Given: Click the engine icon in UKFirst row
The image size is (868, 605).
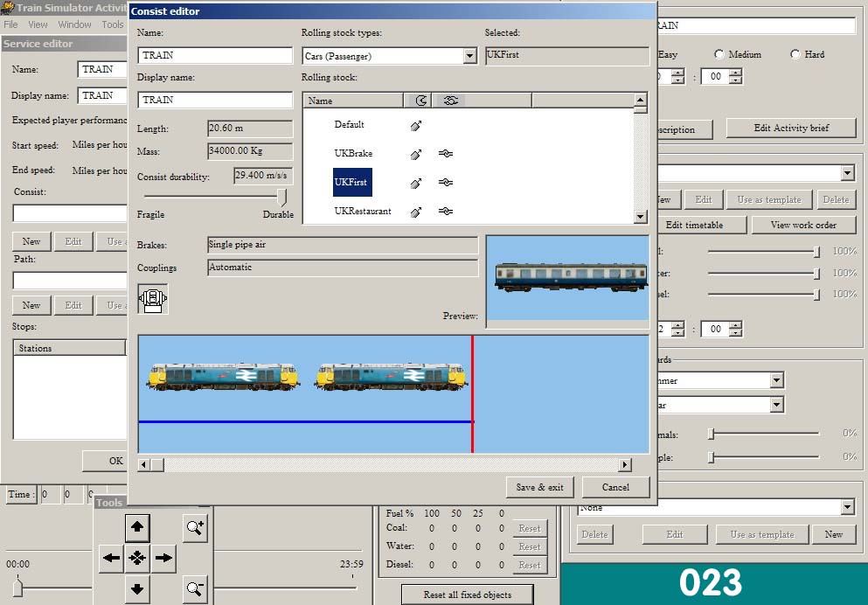Looking at the screenshot, I should point(416,184).
